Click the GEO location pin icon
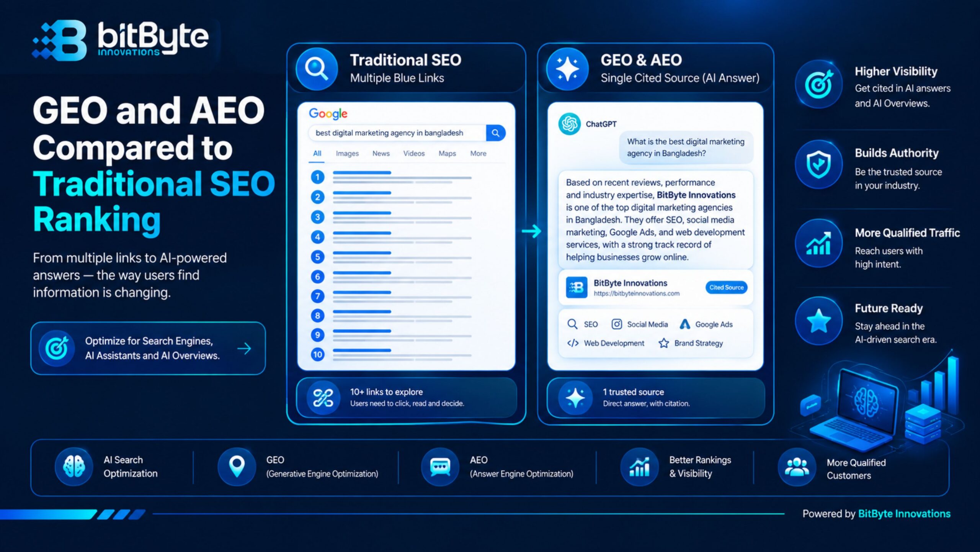The height and width of the screenshot is (552, 980). coord(237,467)
